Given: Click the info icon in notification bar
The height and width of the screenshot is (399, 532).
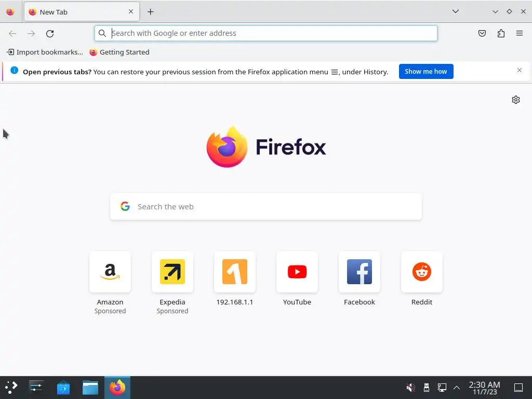Looking at the screenshot, I should (14, 70).
